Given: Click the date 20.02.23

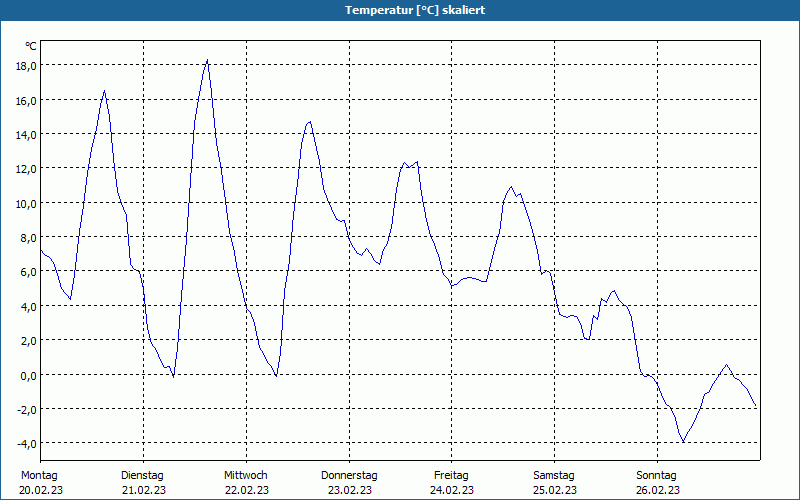Looking at the screenshot, I should [x=41, y=490].
